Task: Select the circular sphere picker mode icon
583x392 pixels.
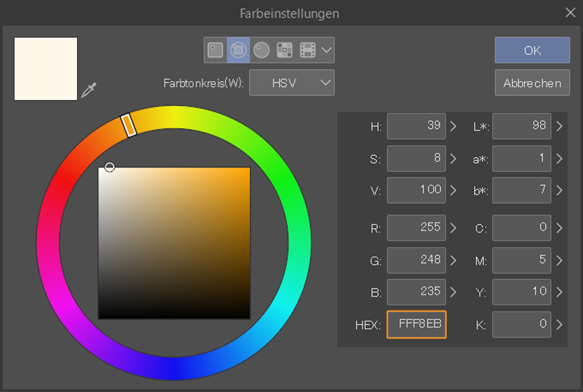Action: click(261, 50)
